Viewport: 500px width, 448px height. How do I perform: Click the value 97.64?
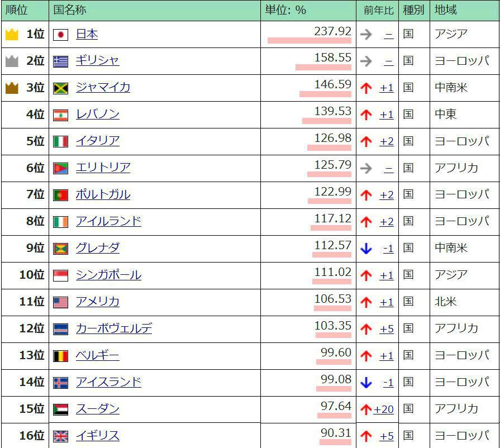point(336,406)
